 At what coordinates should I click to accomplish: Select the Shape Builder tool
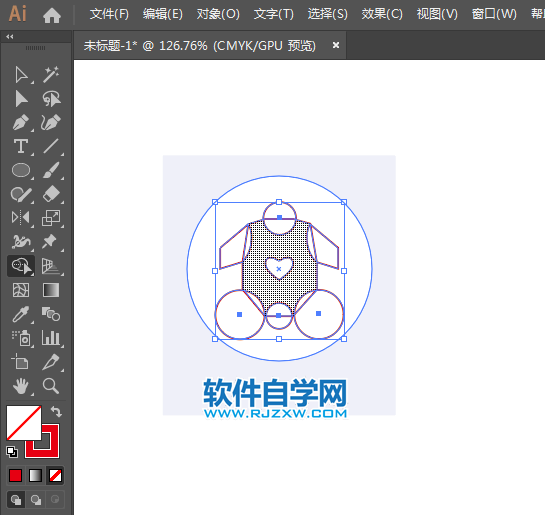(x=21, y=266)
